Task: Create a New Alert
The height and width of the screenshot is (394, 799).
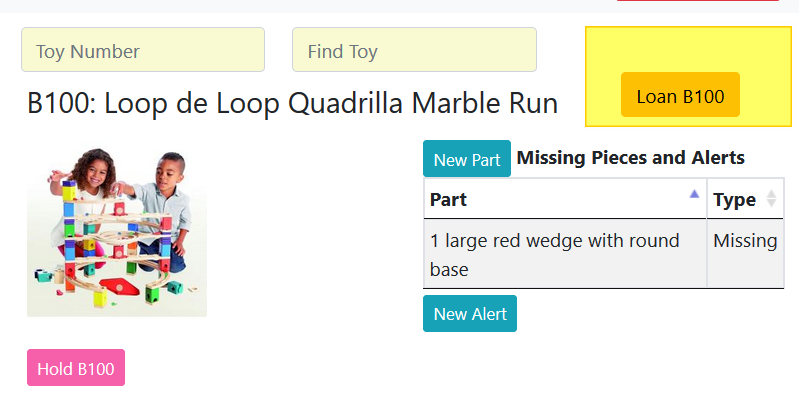Action: tap(470, 313)
